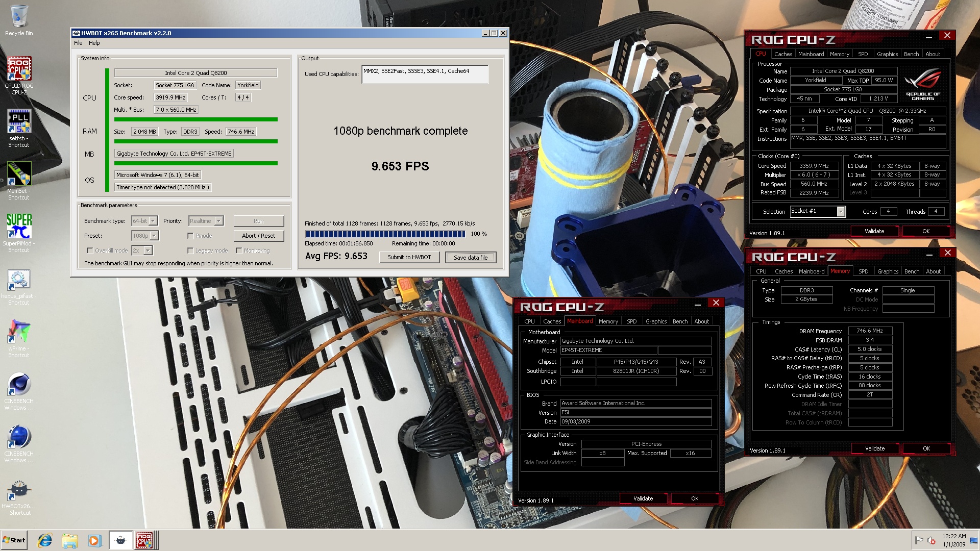
Task: Switch to HWBOT x265 taskbar button
Action: (121, 540)
